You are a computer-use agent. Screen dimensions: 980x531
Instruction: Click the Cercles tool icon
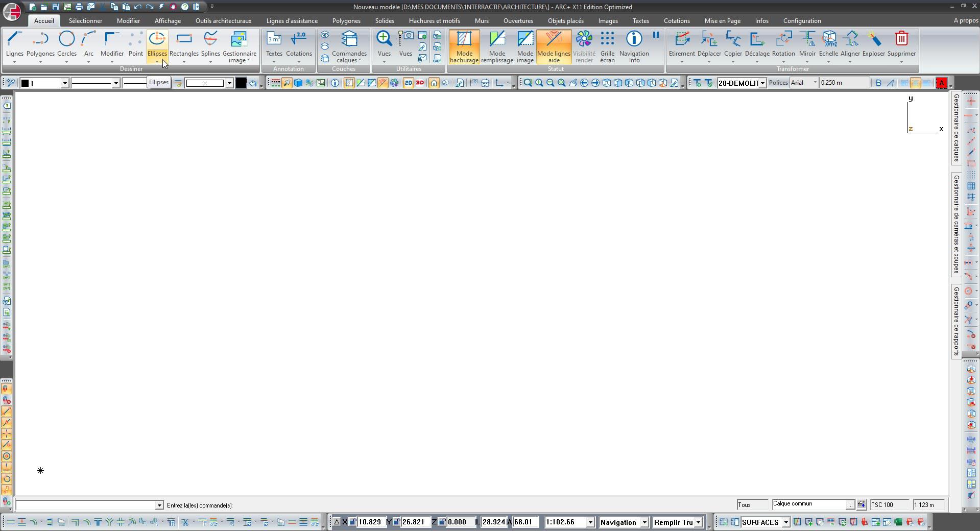click(66, 39)
